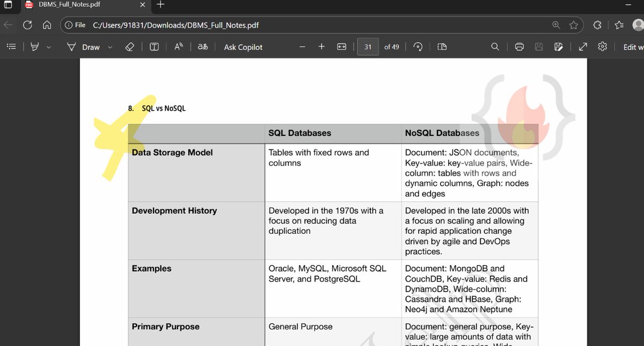Expand the highlight color dropdown arrow
644x346 pixels.
point(49,47)
